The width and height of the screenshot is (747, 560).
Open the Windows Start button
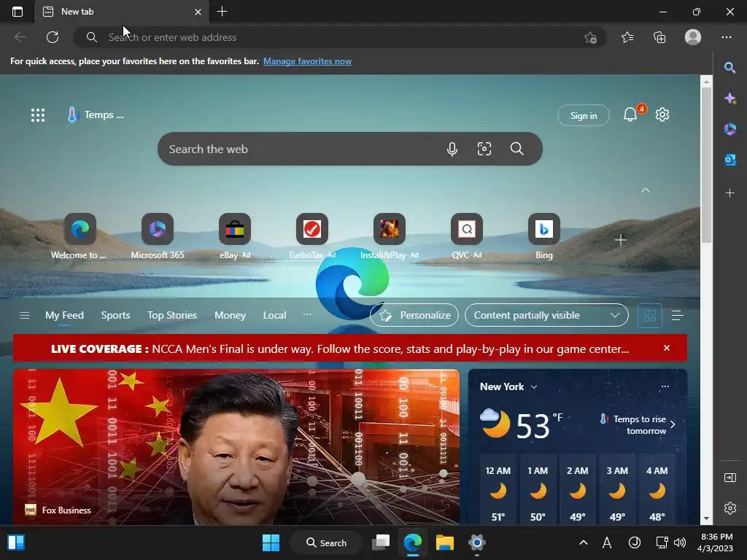(271, 542)
